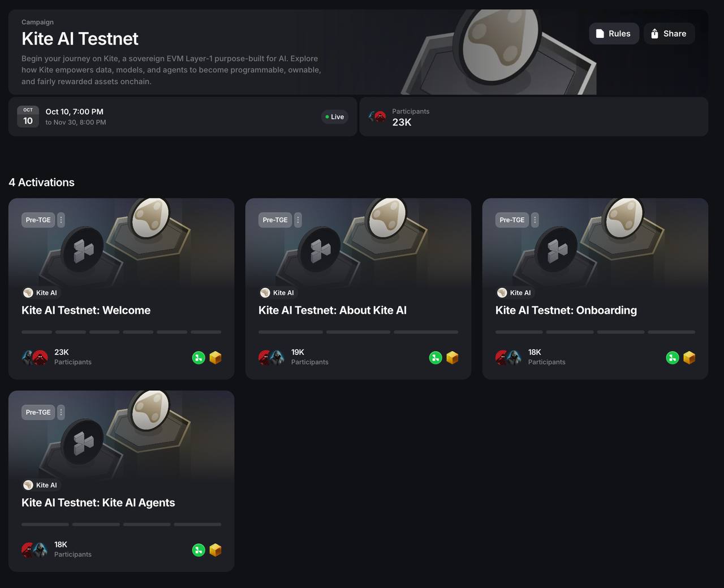Click the Live status badge
The image size is (724, 588).
[x=335, y=117]
